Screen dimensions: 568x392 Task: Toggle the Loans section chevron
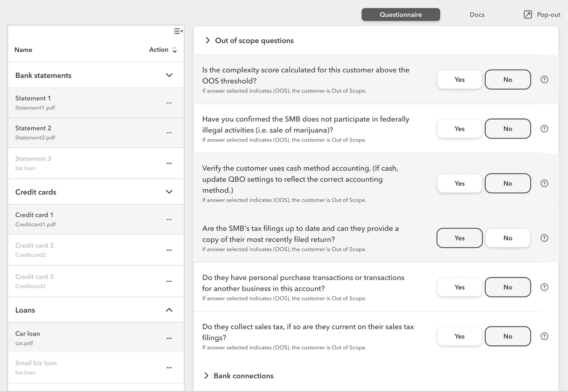[169, 310]
